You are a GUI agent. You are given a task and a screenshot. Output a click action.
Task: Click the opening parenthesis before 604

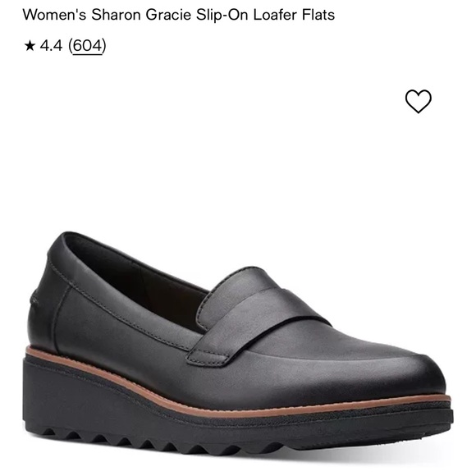click(x=71, y=46)
